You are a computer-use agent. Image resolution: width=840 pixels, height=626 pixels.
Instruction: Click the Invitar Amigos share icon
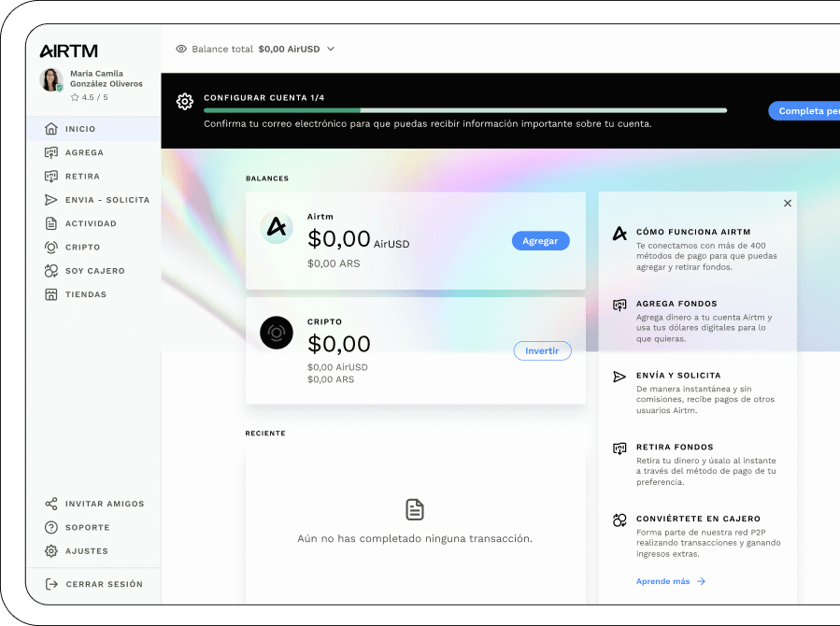pos(51,504)
